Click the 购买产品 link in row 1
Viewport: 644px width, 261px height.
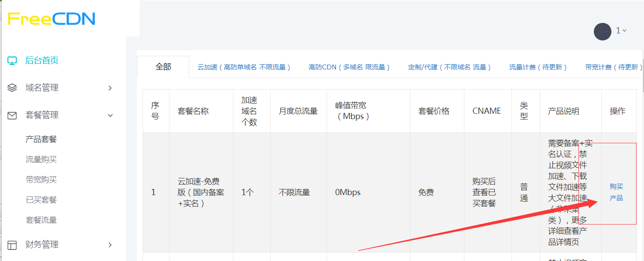[616, 192]
